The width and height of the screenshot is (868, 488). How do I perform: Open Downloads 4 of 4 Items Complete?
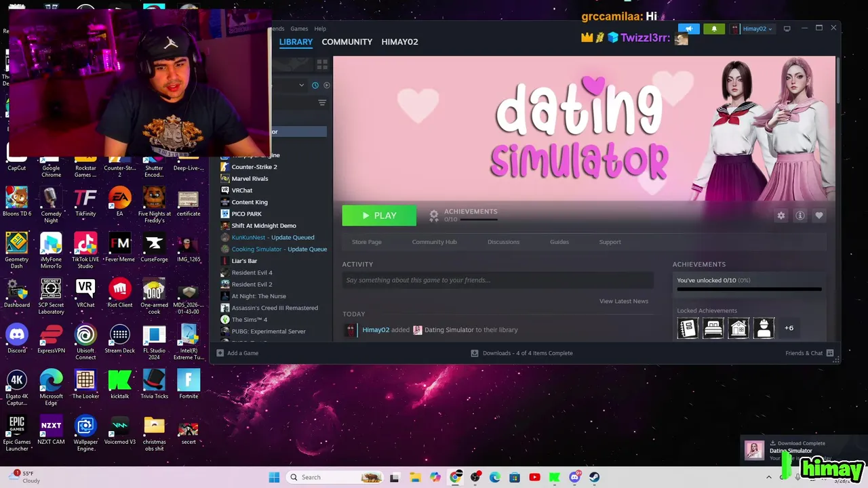[521, 353]
